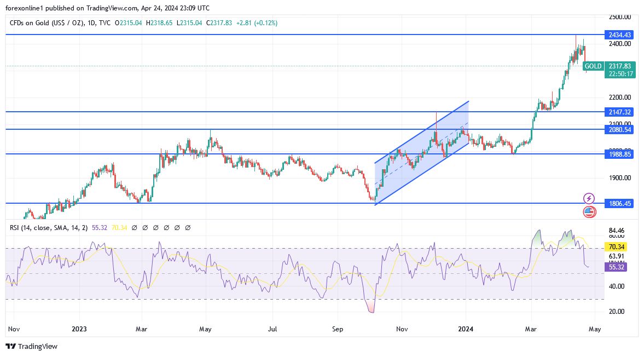Click the 55.32 RSI value label on axis

click(615, 267)
